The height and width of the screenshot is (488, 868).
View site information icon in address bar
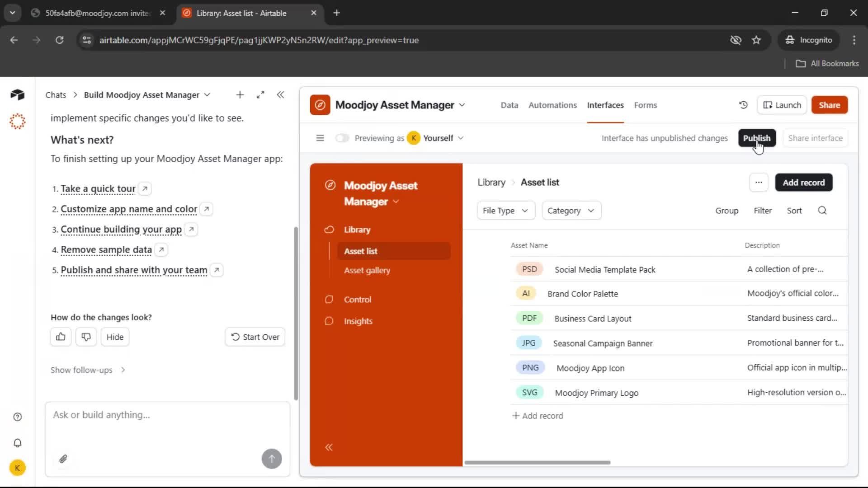click(x=87, y=40)
